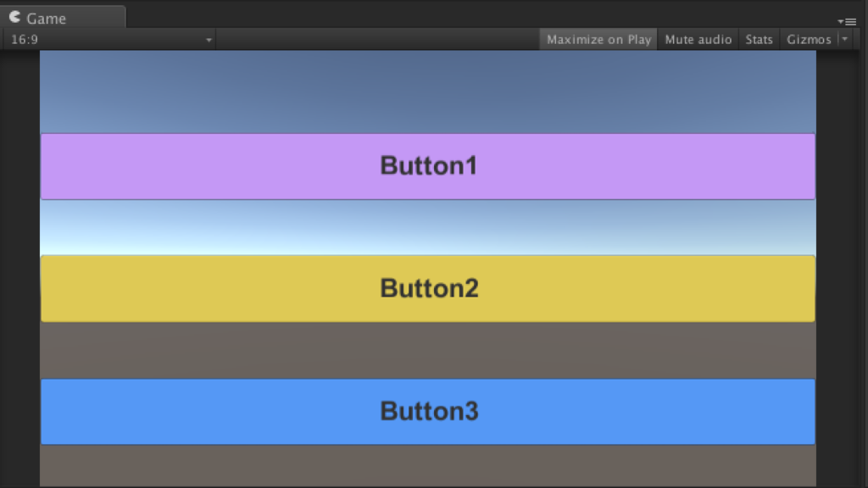The image size is (868, 488).
Task: Click the empty toolbar space left of Maximize on Play
Action: tap(377, 40)
